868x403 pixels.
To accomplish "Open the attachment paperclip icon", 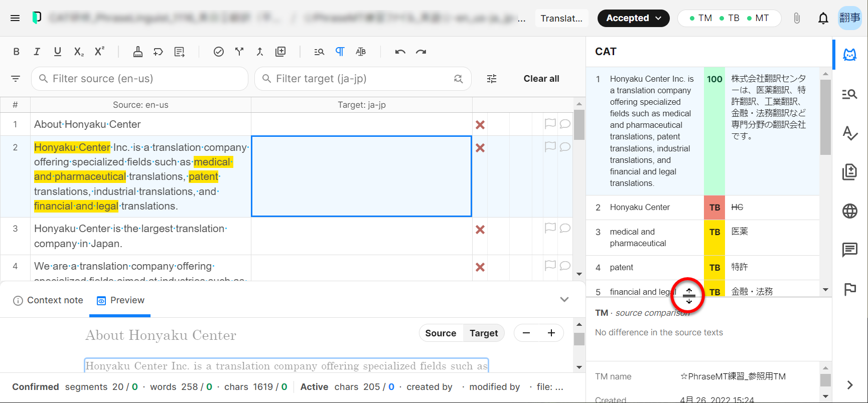I will pos(797,19).
